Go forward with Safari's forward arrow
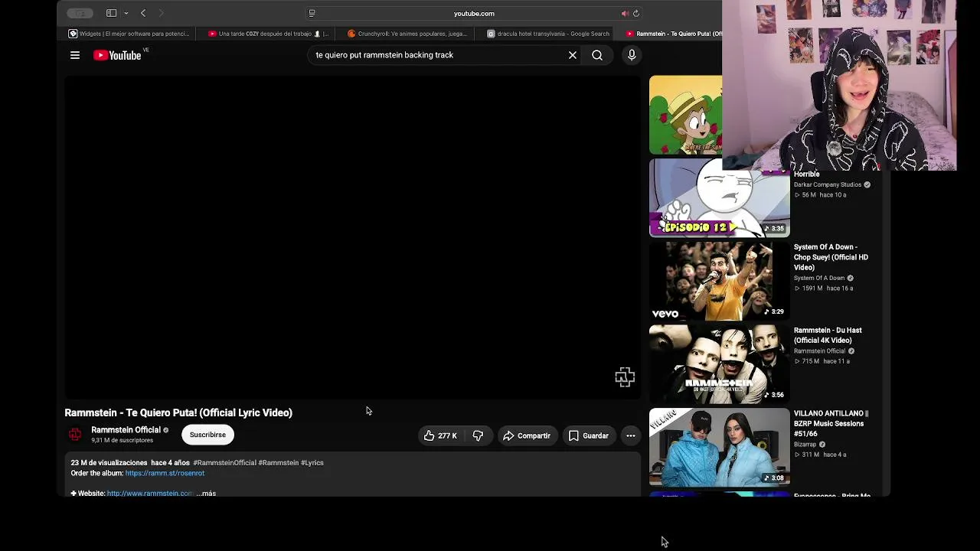This screenshot has height=551, width=980. 161,13
